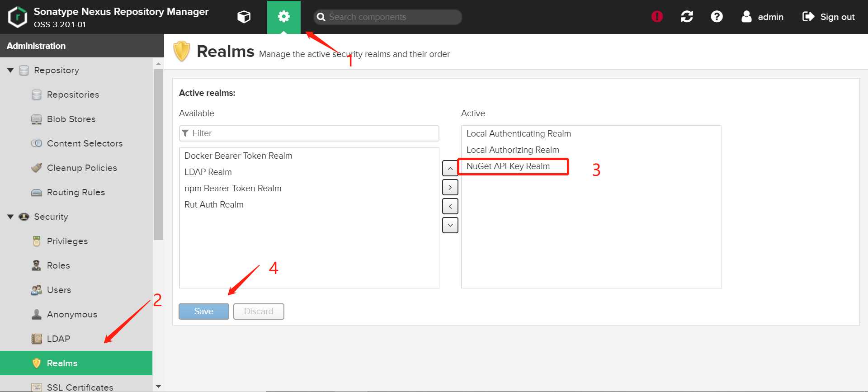Click the remove from Active arrow button
Screen dimensions: 868x392
(x=450, y=206)
